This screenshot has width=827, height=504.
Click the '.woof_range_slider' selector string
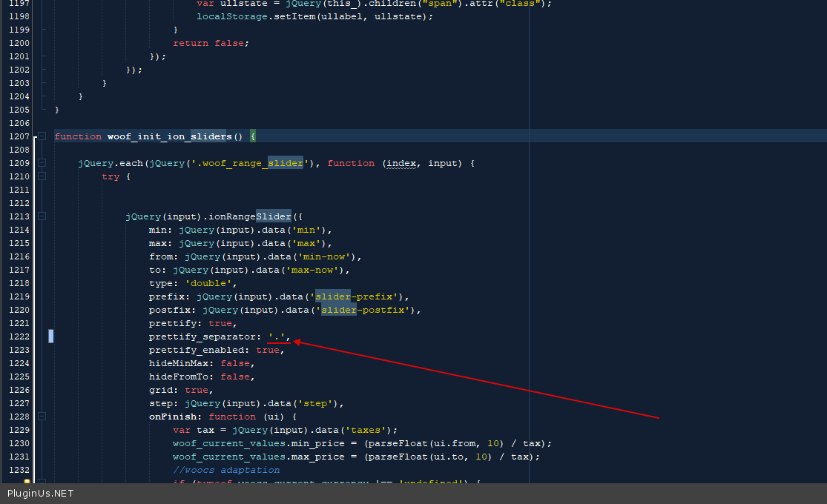click(x=256, y=163)
